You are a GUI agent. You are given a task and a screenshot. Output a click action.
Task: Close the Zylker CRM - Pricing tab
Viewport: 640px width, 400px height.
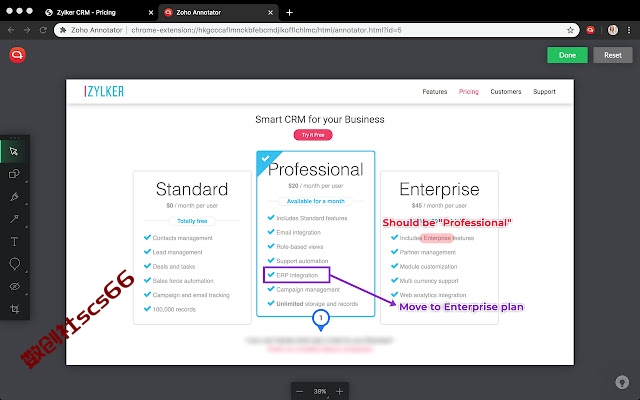coord(151,13)
